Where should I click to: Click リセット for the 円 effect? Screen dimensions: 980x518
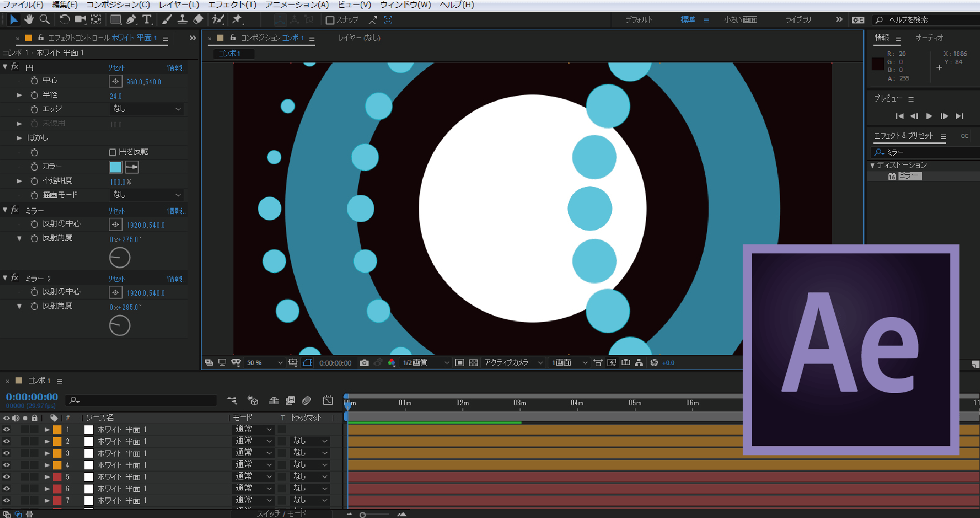116,68
